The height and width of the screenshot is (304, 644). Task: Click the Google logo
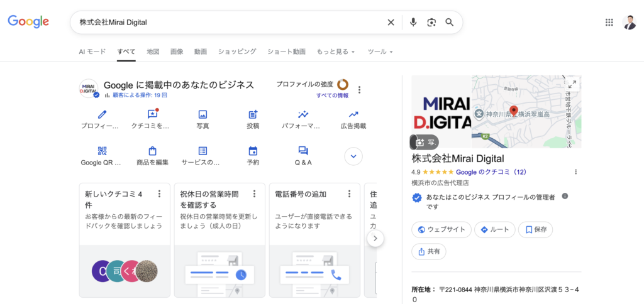click(x=28, y=22)
